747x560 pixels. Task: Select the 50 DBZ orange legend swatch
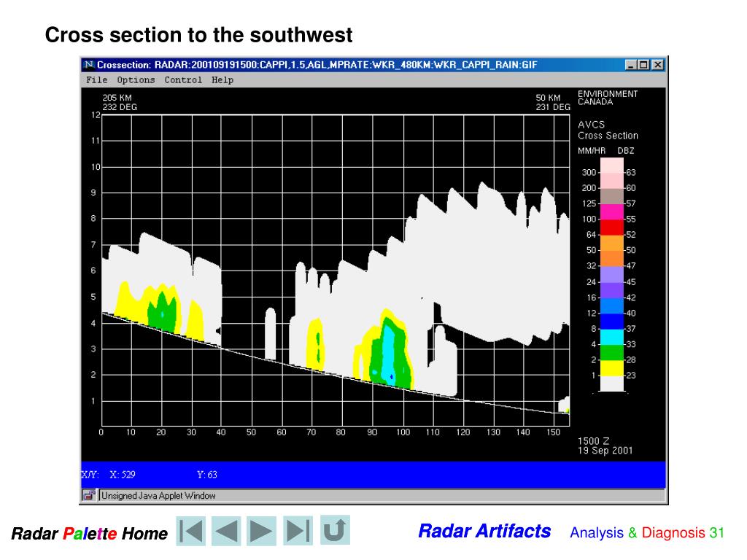click(612, 243)
